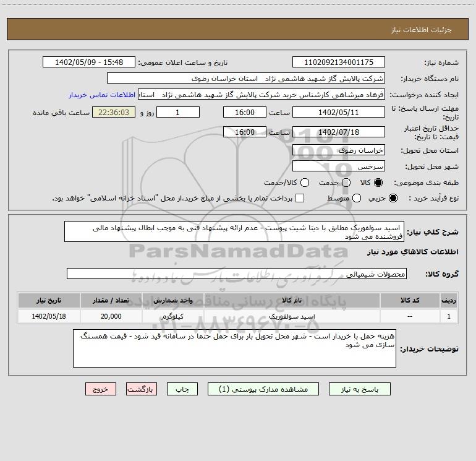Click the اطلاعات کالاهای مورد نیاز heading

pyautogui.click(x=413, y=252)
